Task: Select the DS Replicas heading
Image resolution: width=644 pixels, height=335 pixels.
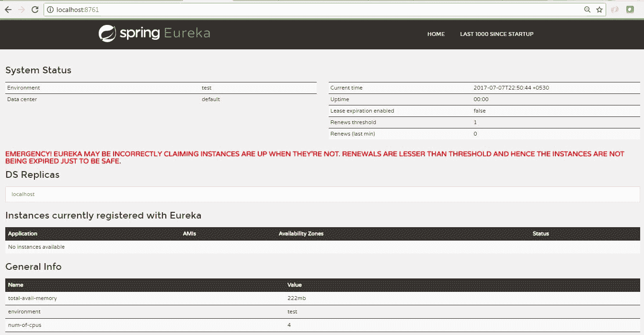Action: (33, 174)
